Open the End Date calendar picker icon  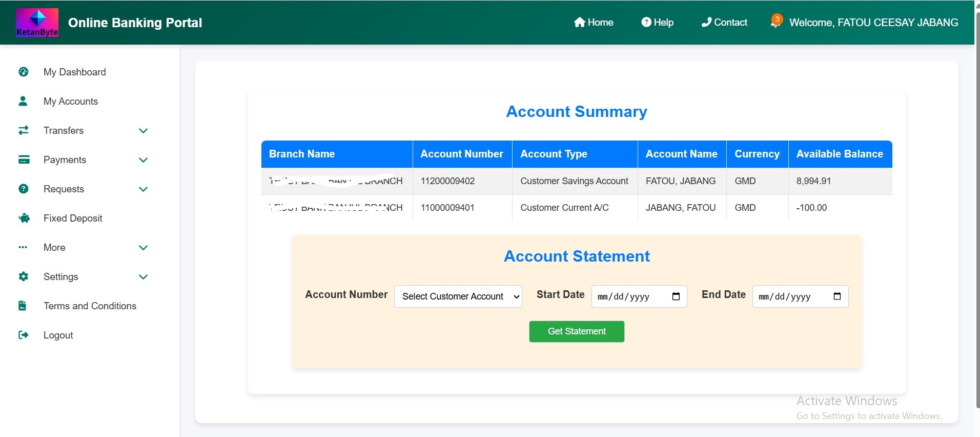click(838, 296)
